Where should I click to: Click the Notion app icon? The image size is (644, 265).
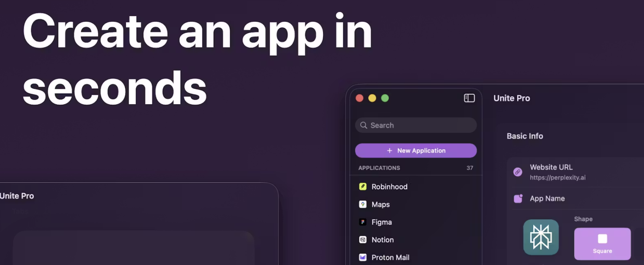coord(363,240)
